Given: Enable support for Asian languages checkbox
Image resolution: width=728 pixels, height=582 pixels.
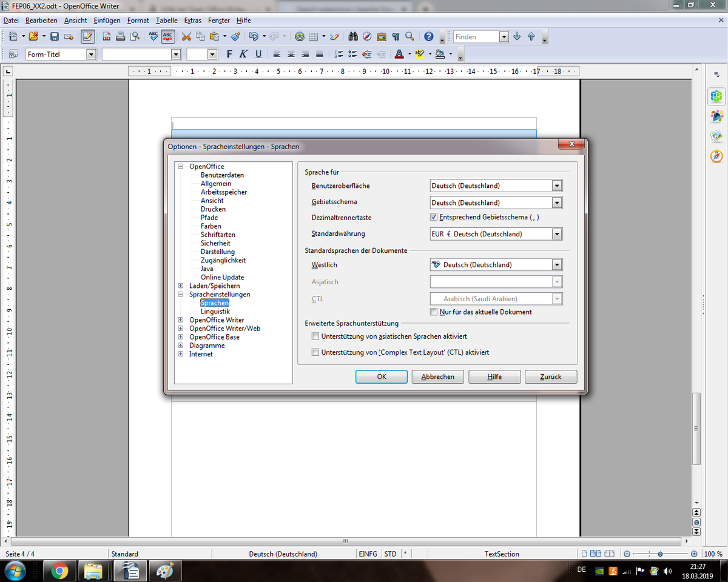Looking at the screenshot, I should [x=315, y=336].
